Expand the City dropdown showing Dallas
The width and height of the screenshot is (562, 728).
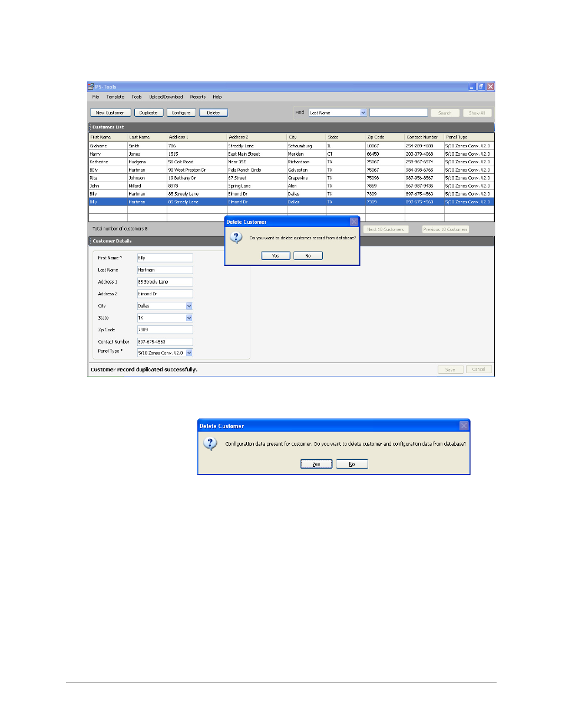coord(189,306)
